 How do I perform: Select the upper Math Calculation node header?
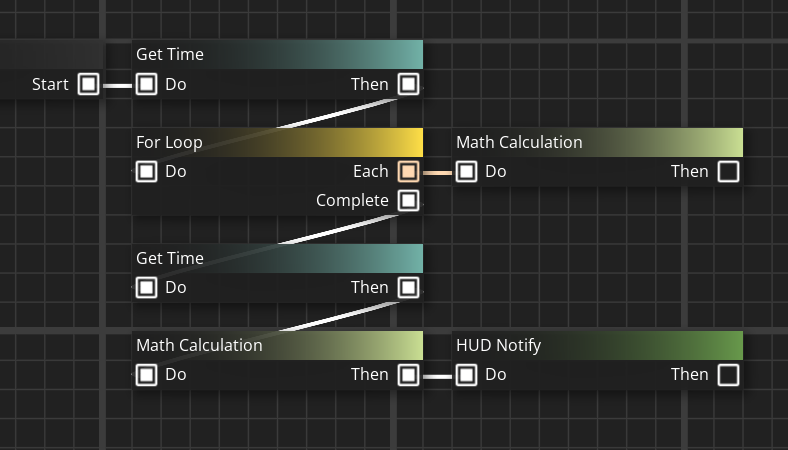pyautogui.click(x=598, y=142)
